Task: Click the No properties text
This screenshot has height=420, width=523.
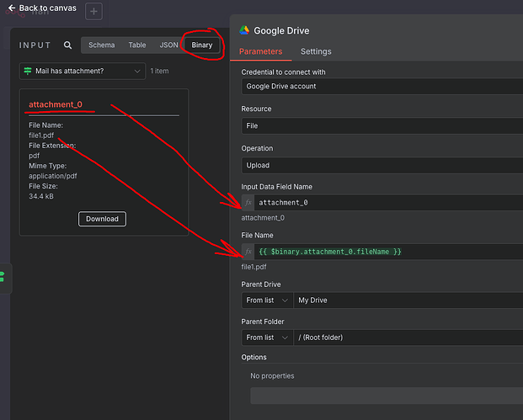Action: click(272, 376)
